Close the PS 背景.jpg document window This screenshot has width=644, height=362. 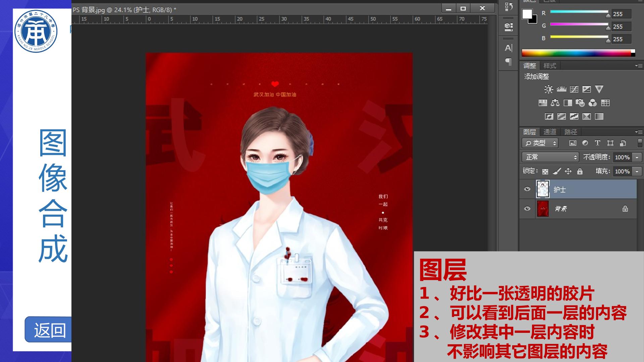coord(482,8)
